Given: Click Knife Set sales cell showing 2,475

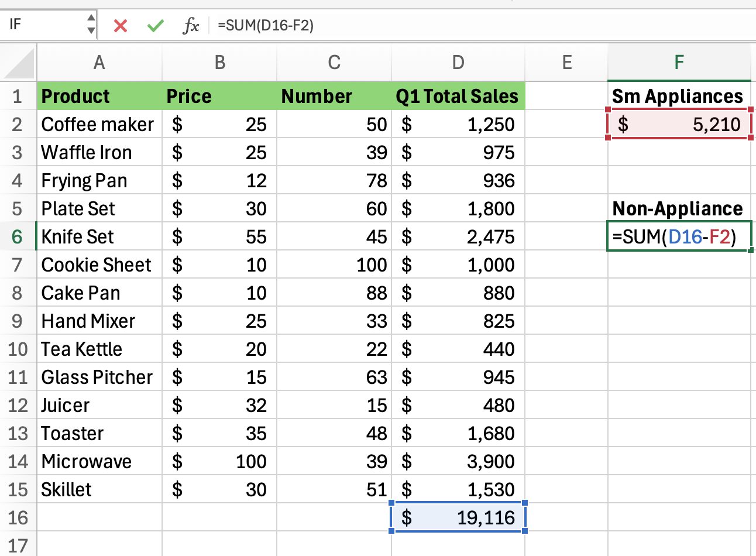Looking at the screenshot, I should point(458,236).
